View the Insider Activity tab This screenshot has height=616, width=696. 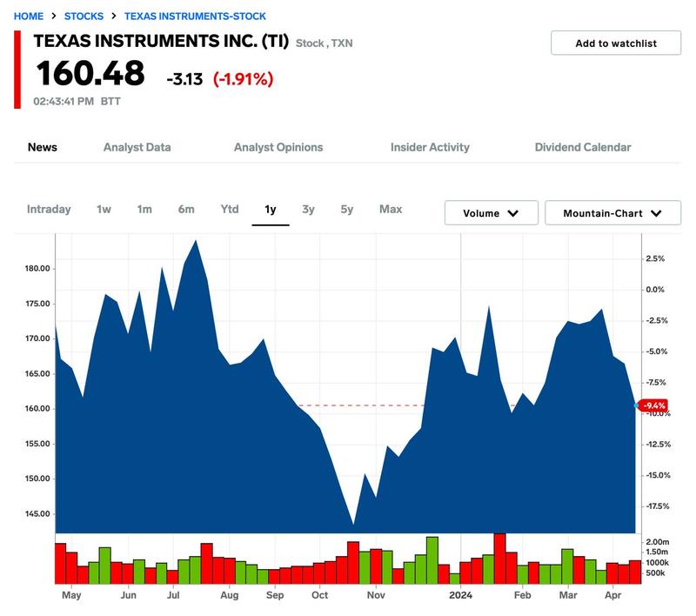click(x=430, y=147)
